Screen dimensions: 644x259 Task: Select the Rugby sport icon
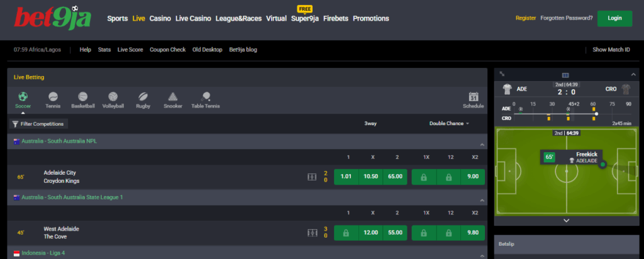click(x=143, y=97)
